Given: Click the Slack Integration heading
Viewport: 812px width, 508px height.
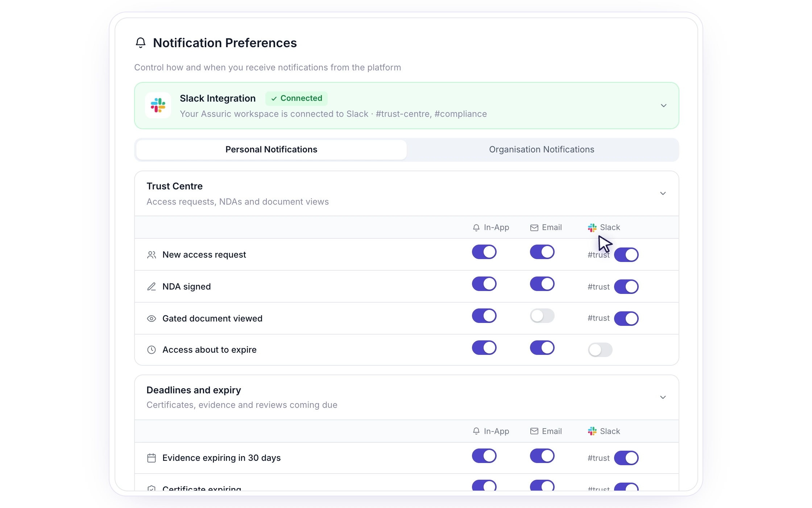Looking at the screenshot, I should pos(217,98).
